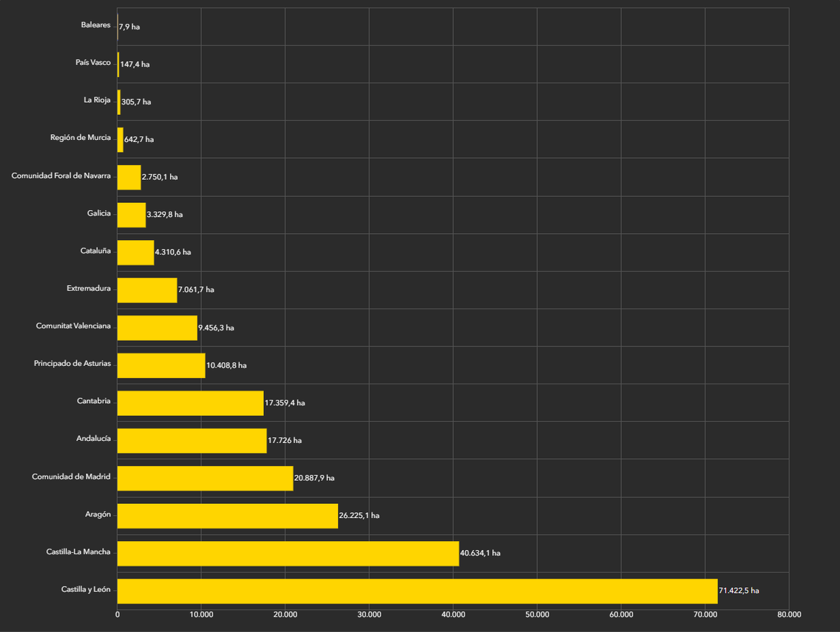This screenshot has height=632, width=840.
Task: Click the País Vasco axis label
Action: 93,63
